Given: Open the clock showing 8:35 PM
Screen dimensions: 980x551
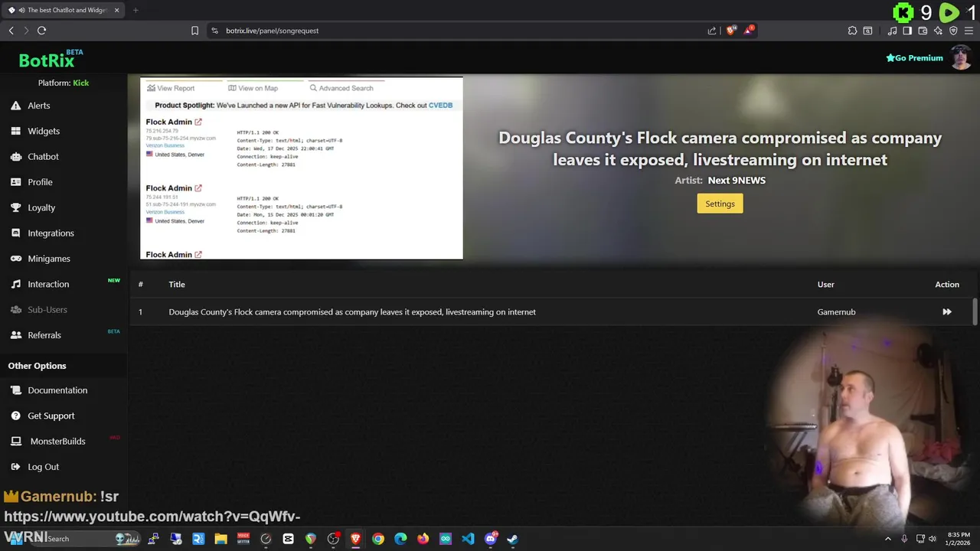Looking at the screenshot, I should tap(959, 539).
